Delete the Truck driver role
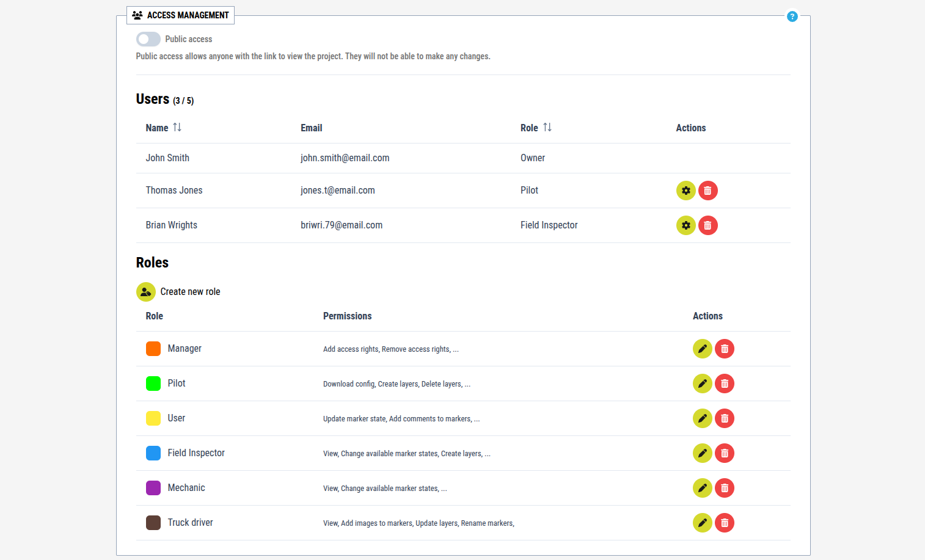This screenshot has width=925, height=560. point(725,523)
